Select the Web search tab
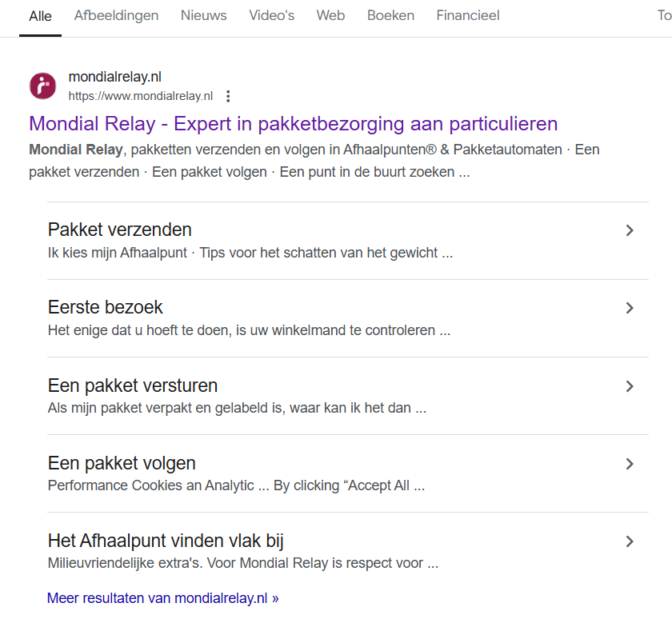 (x=330, y=15)
